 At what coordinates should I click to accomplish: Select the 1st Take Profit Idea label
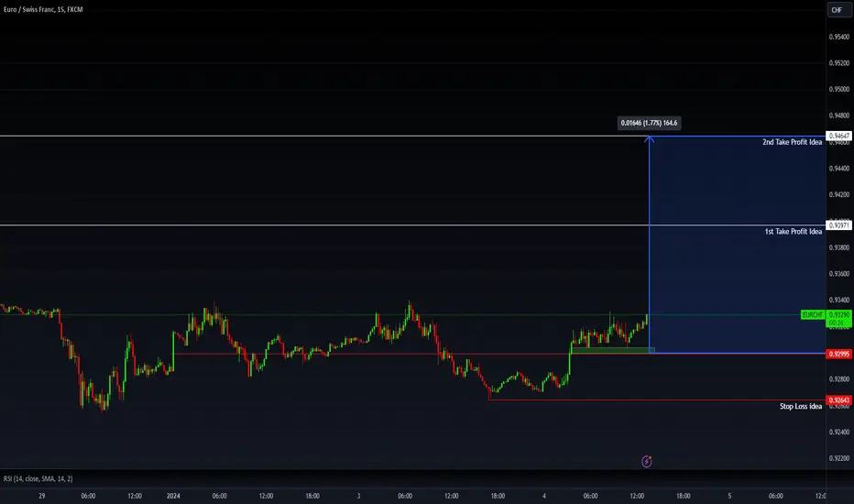(793, 232)
